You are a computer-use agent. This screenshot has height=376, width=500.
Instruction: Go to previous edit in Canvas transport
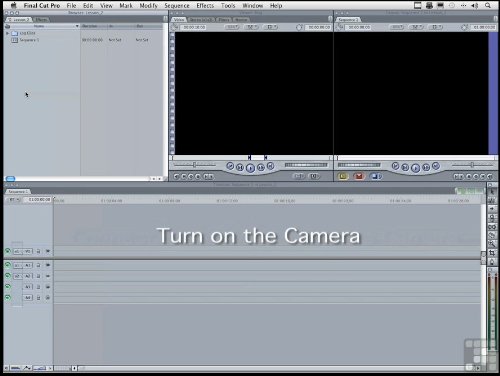(x=395, y=166)
